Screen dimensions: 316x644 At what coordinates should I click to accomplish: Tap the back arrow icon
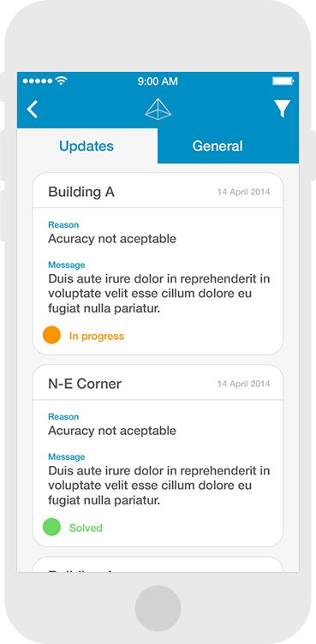click(32, 110)
